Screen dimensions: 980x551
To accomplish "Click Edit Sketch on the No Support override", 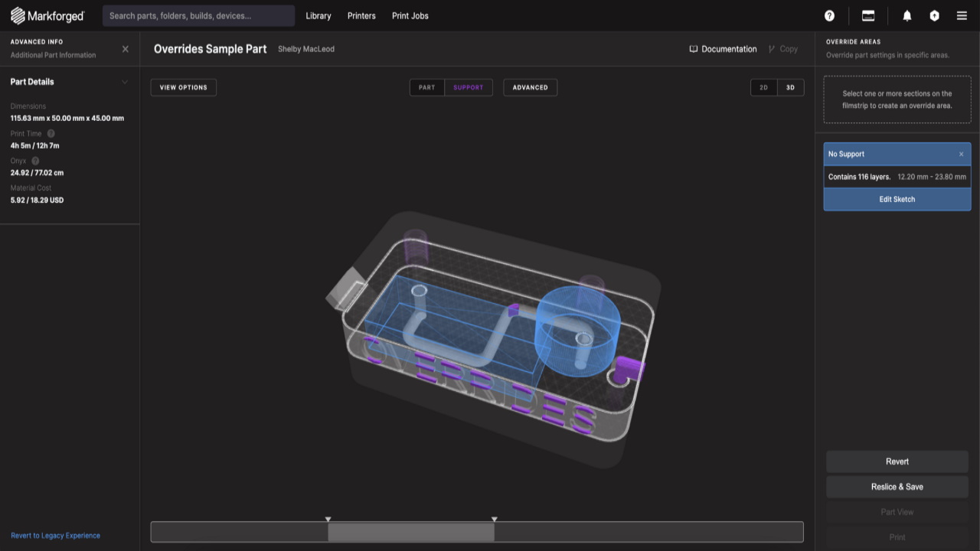I will tap(897, 199).
